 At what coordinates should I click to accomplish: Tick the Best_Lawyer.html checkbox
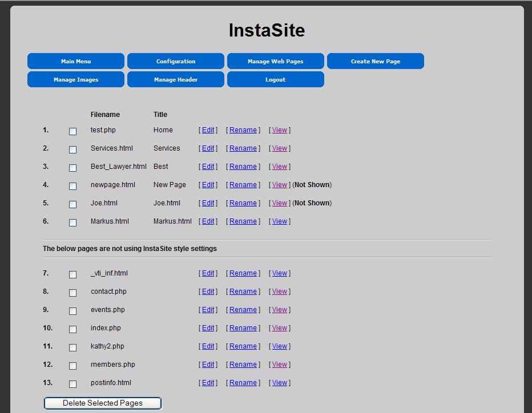click(72, 168)
